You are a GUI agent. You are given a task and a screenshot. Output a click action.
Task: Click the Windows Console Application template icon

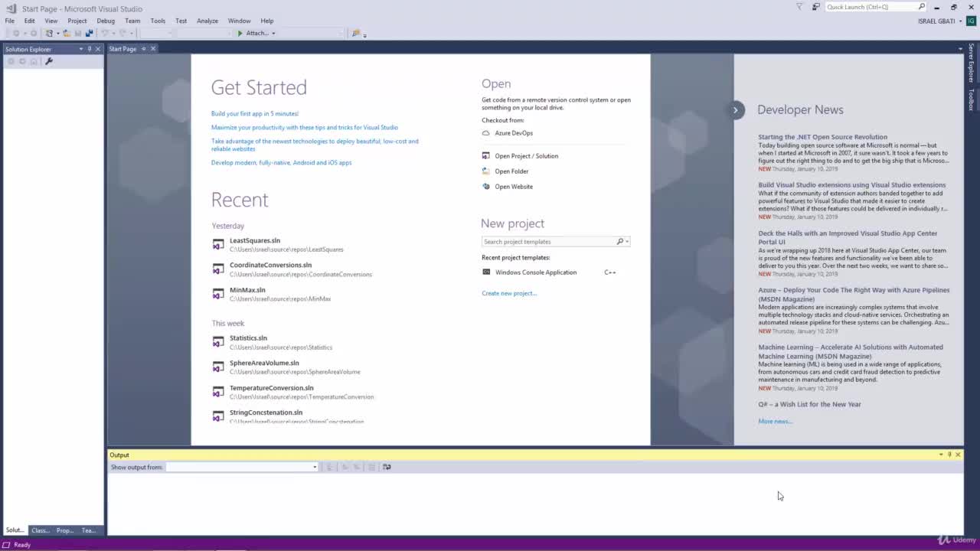[x=486, y=272]
